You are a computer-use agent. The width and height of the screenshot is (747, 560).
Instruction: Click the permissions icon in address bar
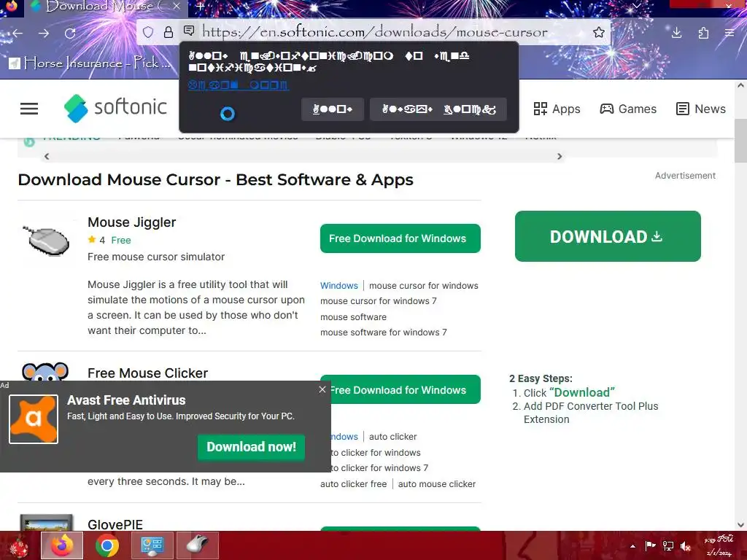189,31
